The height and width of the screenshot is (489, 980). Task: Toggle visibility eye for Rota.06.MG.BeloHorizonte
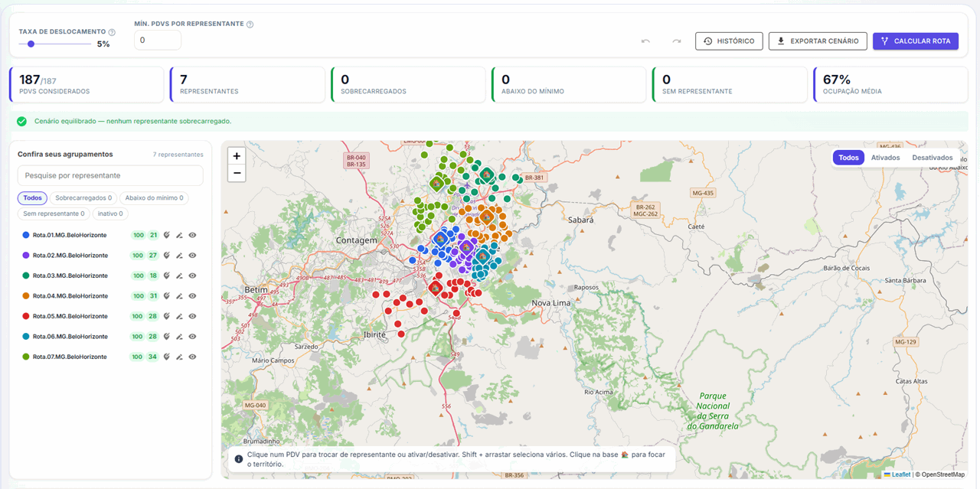tap(192, 337)
